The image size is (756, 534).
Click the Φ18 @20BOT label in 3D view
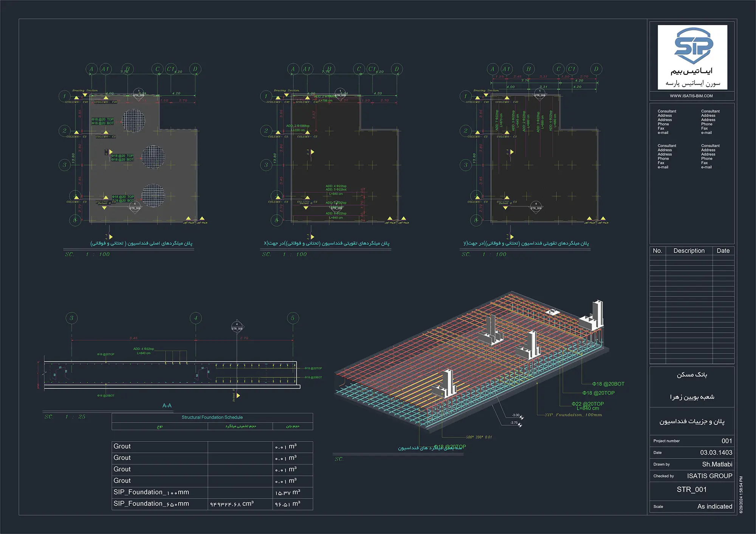pos(608,384)
